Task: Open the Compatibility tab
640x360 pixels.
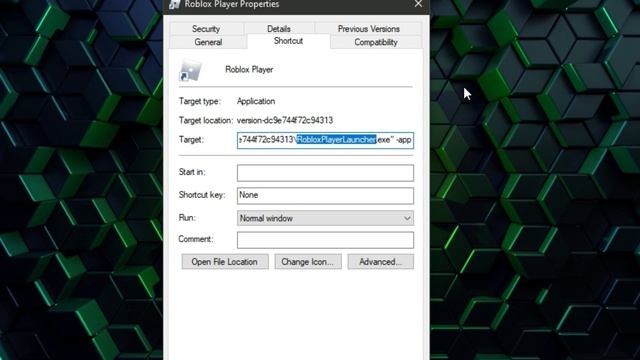Action: tap(376, 42)
